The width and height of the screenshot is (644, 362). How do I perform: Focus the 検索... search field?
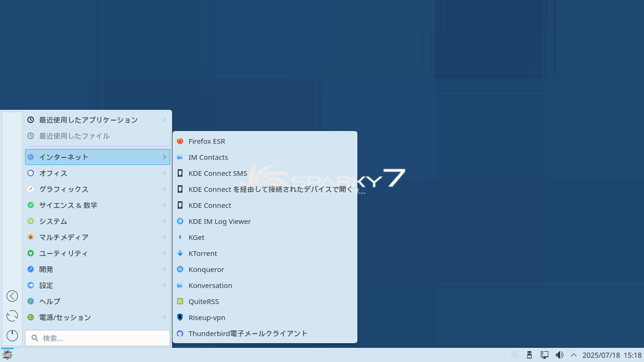(98, 338)
